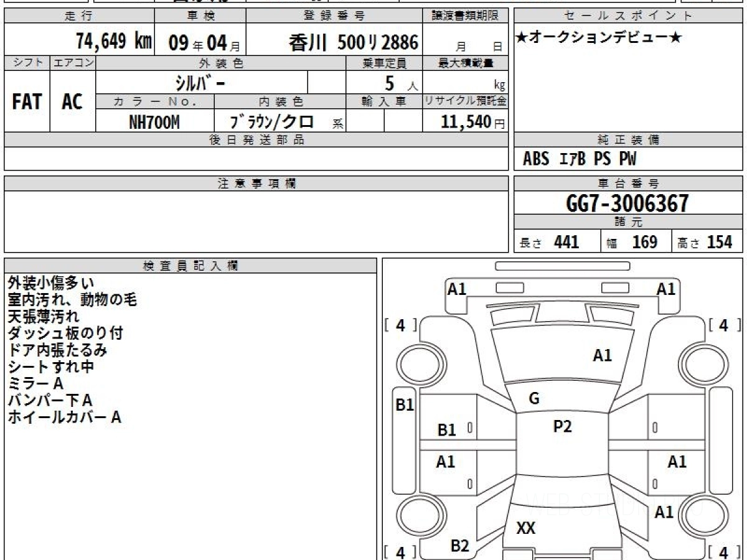The width and height of the screenshot is (747, 560).
Task: Click registration number 香川 500り2886
Action: click(354, 42)
